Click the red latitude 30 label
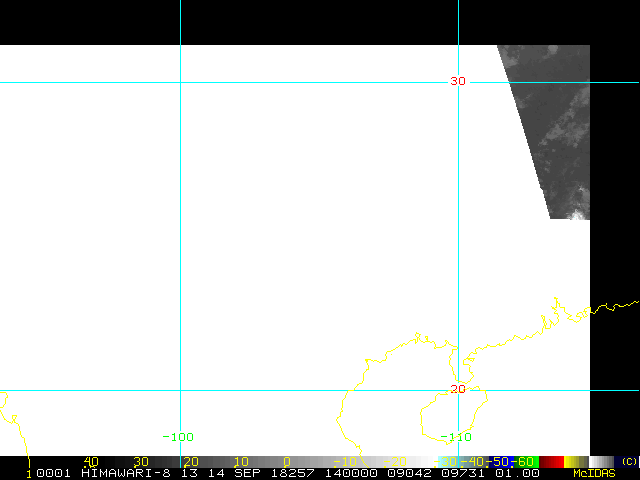 point(457,81)
